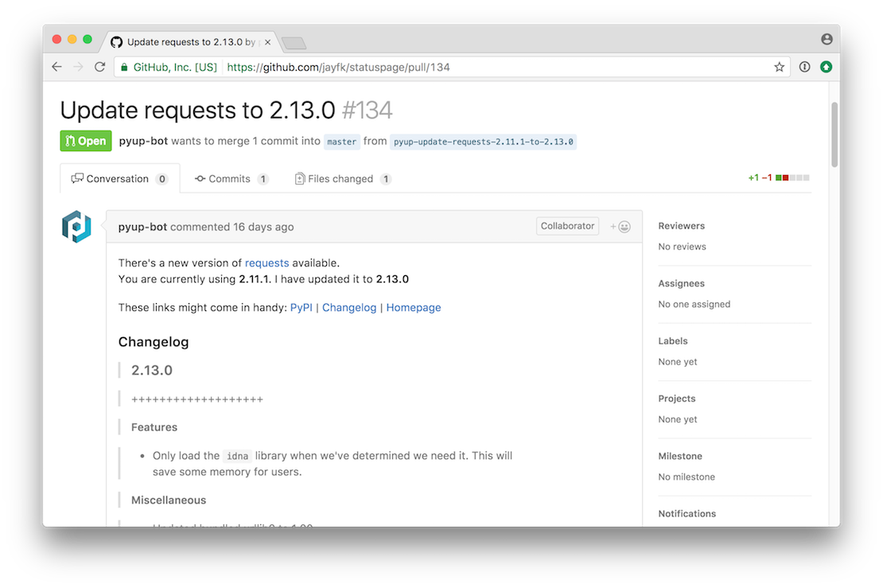Click the idna code snippet
The width and height of the screenshot is (883, 588).
pyautogui.click(x=237, y=456)
